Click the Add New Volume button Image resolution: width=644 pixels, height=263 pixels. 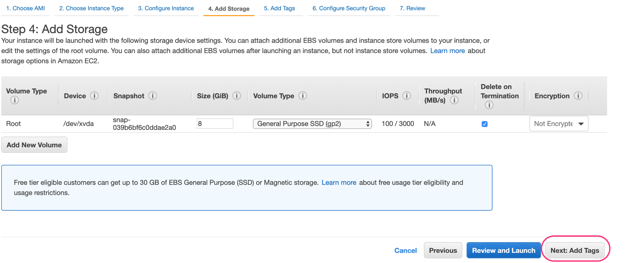tap(34, 145)
